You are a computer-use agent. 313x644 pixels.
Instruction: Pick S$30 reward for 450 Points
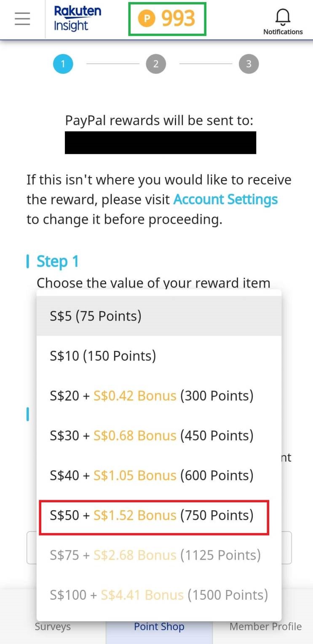click(x=159, y=436)
